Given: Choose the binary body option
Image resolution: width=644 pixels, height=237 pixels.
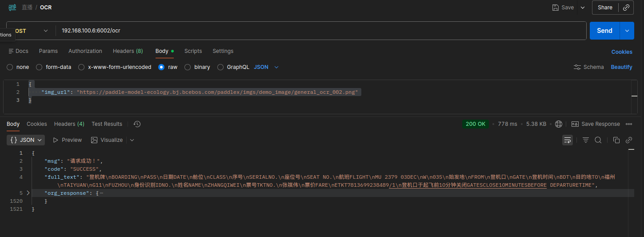Looking at the screenshot, I should (188, 67).
